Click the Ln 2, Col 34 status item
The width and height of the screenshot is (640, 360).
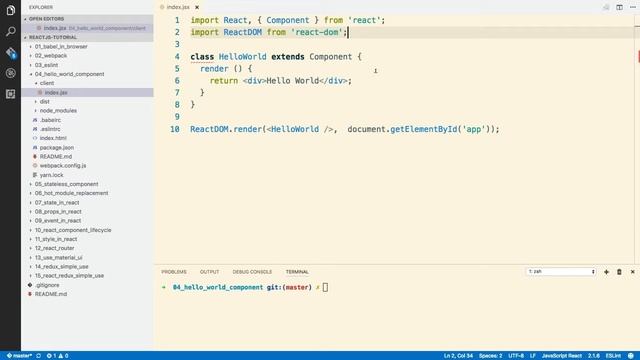(x=458, y=356)
